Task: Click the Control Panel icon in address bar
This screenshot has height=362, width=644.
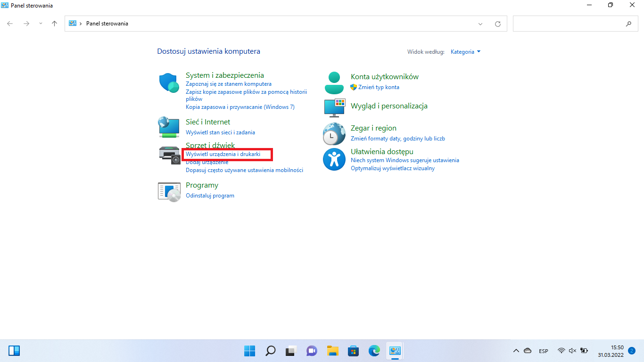Action: click(73, 24)
